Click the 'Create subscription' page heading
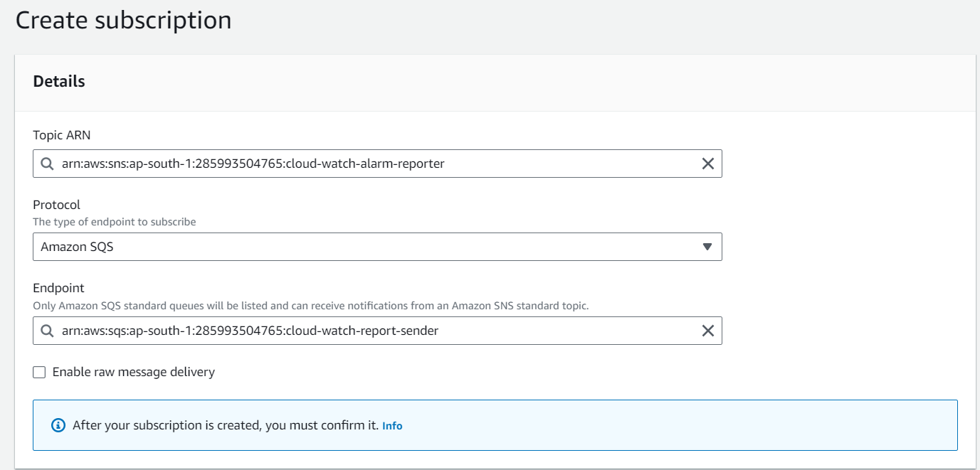980x470 pixels. coord(124,20)
